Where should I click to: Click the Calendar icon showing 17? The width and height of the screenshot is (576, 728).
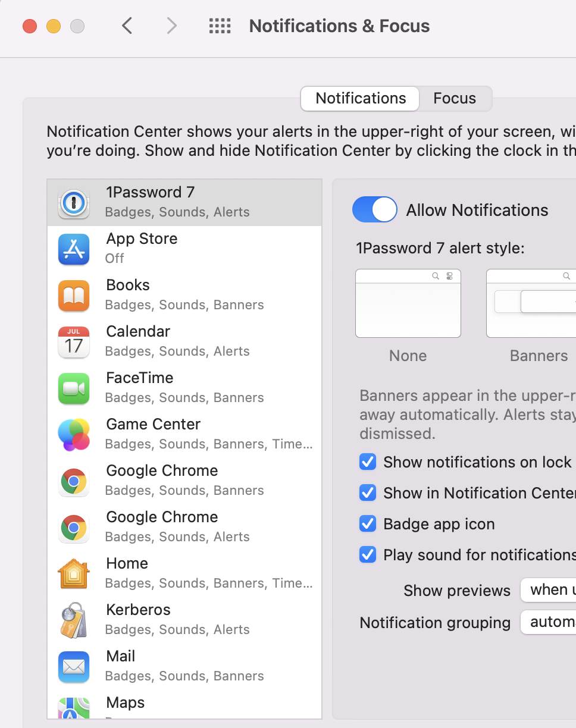pos(74,342)
